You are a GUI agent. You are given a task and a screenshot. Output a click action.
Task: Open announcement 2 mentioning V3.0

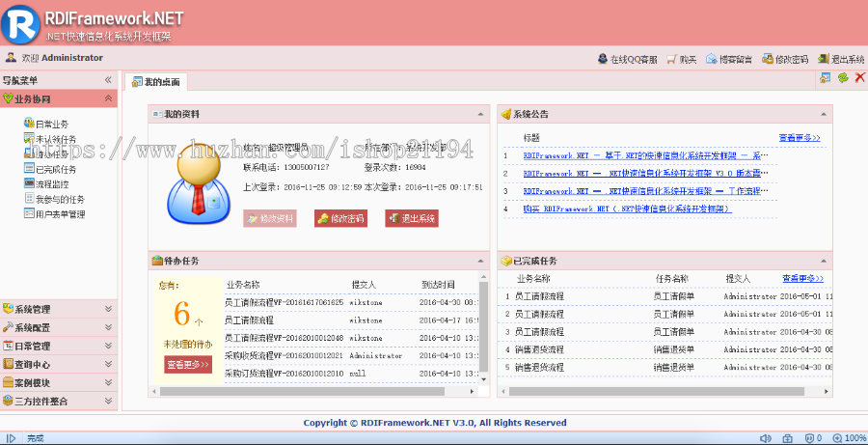(x=646, y=174)
